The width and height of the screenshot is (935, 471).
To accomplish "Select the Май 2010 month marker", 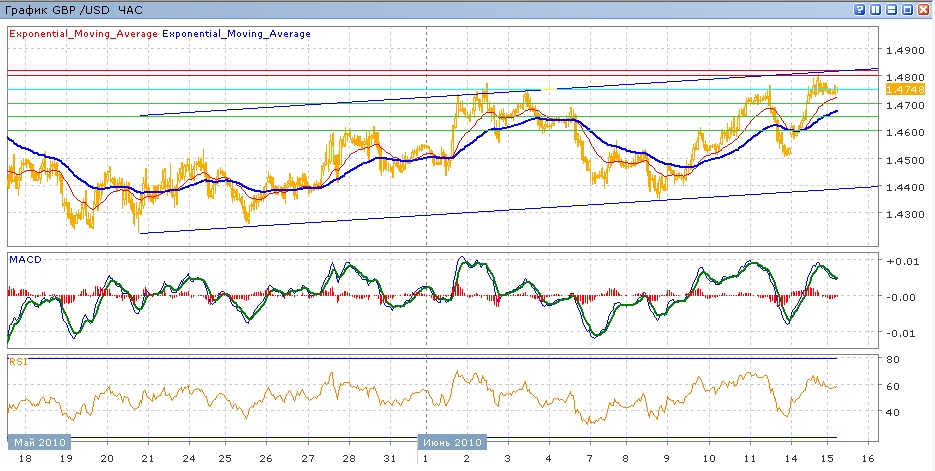I will click(37, 442).
